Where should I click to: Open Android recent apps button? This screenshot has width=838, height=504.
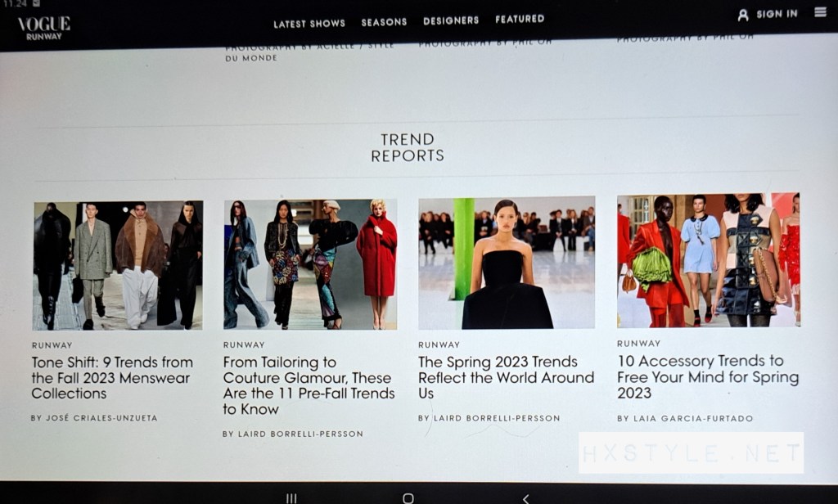[291, 498]
